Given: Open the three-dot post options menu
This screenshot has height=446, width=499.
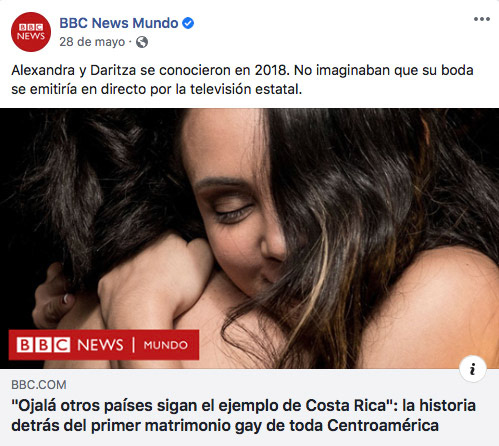Looking at the screenshot, I should coord(482,19).
